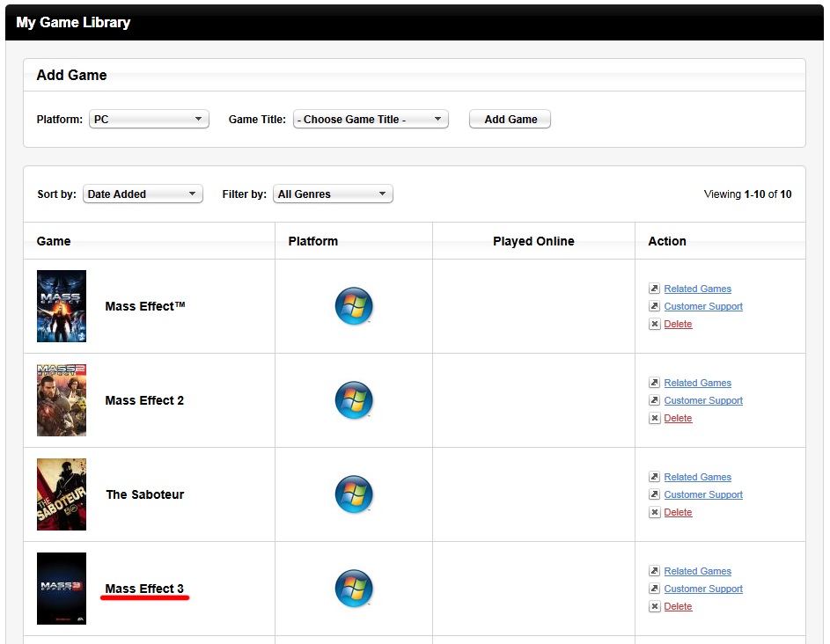This screenshot has height=644, width=830.
Task: Open Related Games link for Mass Effect 3
Action: (697, 571)
